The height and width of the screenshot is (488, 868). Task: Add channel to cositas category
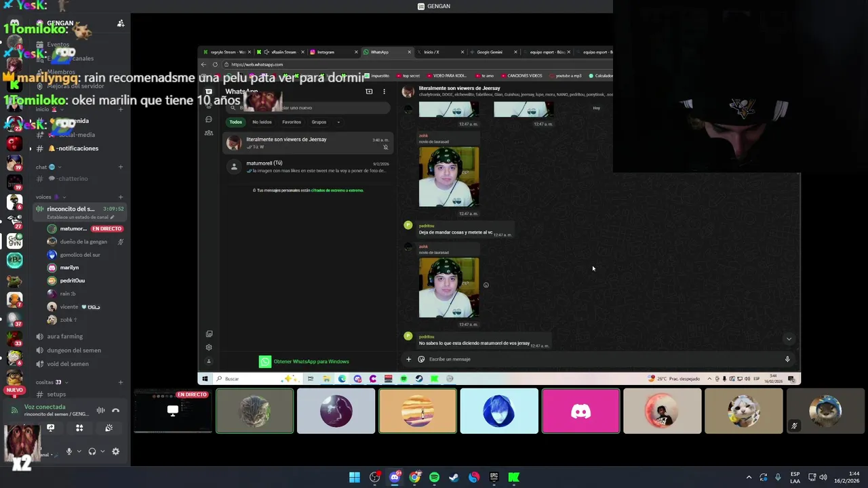[121, 382]
